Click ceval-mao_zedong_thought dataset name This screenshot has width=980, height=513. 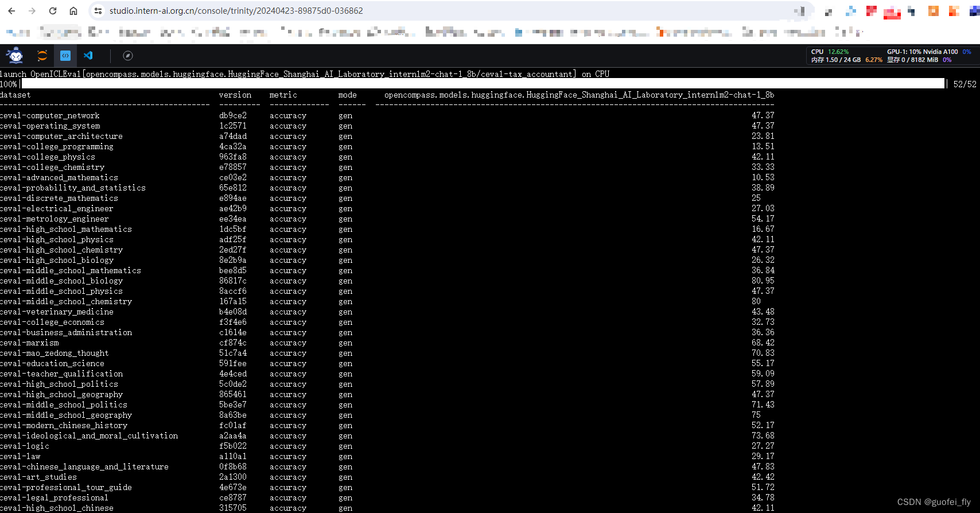click(x=55, y=353)
